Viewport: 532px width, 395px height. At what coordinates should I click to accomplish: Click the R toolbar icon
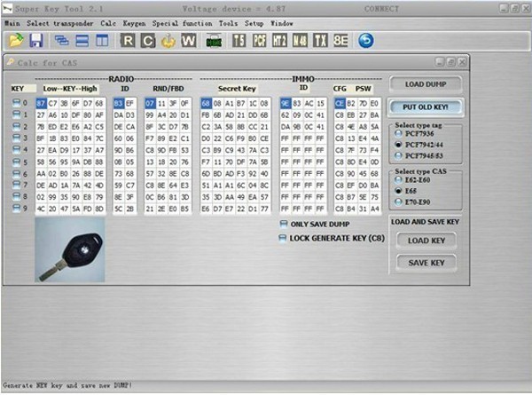[x=128, y=40]
